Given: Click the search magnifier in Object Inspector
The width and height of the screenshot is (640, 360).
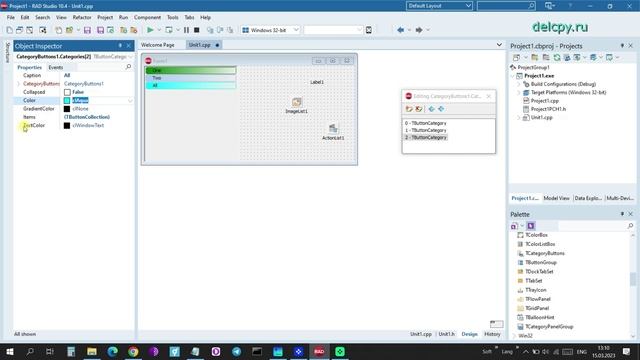Looking at the screenshot, I should tap(129, 67).
